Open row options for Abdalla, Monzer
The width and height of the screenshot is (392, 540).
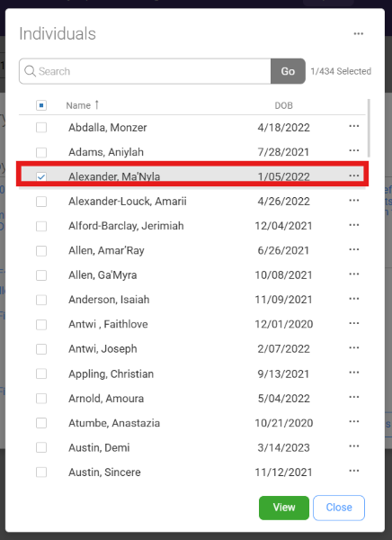coord(354,126)
